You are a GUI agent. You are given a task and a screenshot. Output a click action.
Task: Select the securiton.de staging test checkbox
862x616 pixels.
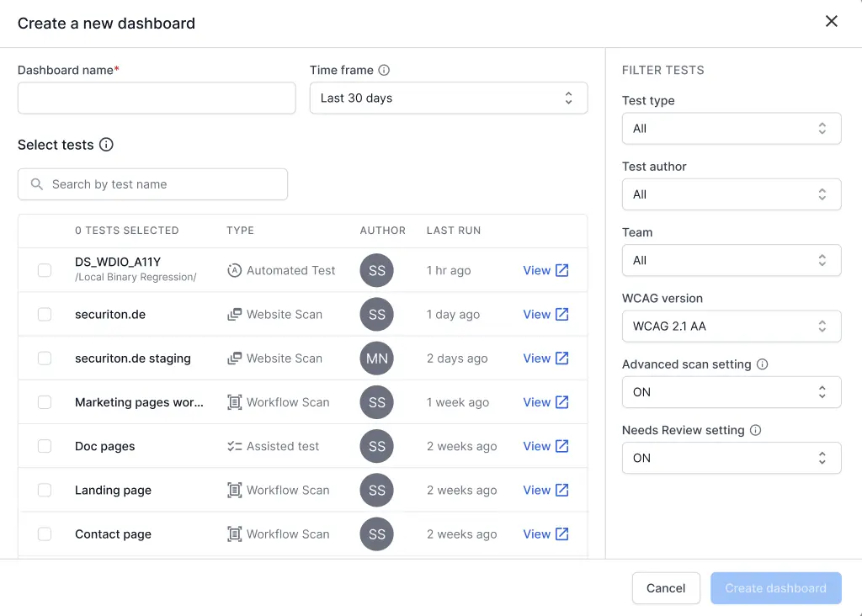pyautogui.click(x=45, y=358)
